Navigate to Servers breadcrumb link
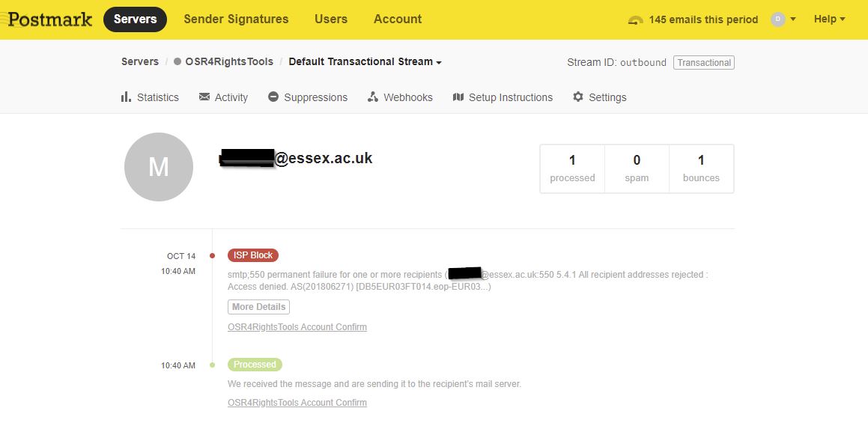Image resolution: width=868 pixels, height=426 pixels. tap(140, 62)
